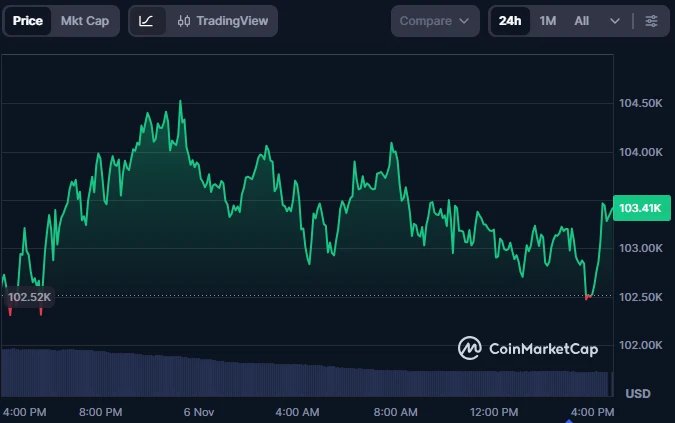
Task: Select the 24h time range
Action: point(510,21)
